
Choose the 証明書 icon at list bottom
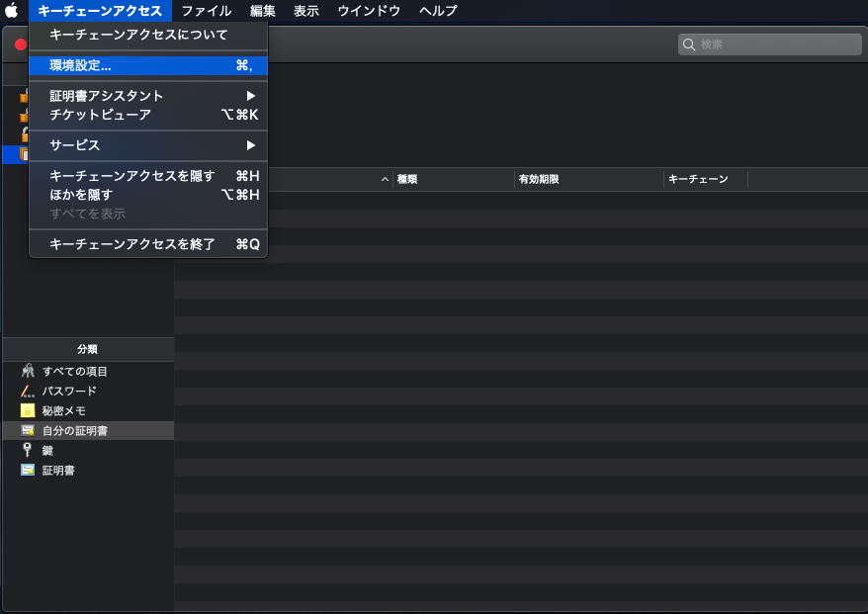(28, 471)
